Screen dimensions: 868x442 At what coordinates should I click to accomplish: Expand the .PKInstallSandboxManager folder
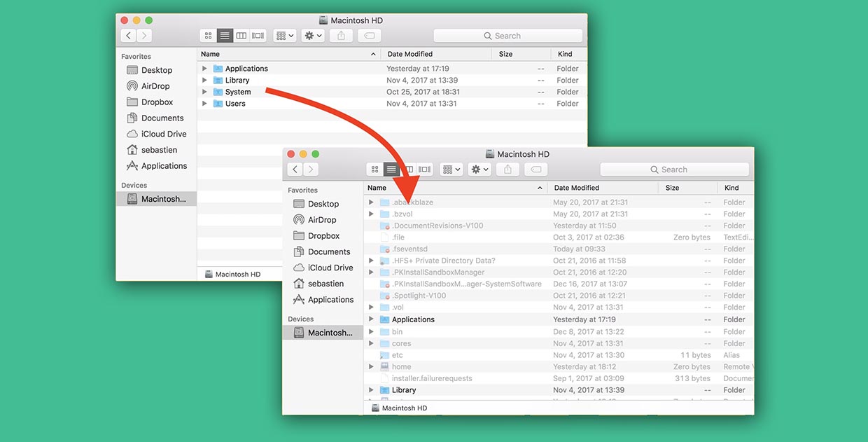click(x=372, y=272)
